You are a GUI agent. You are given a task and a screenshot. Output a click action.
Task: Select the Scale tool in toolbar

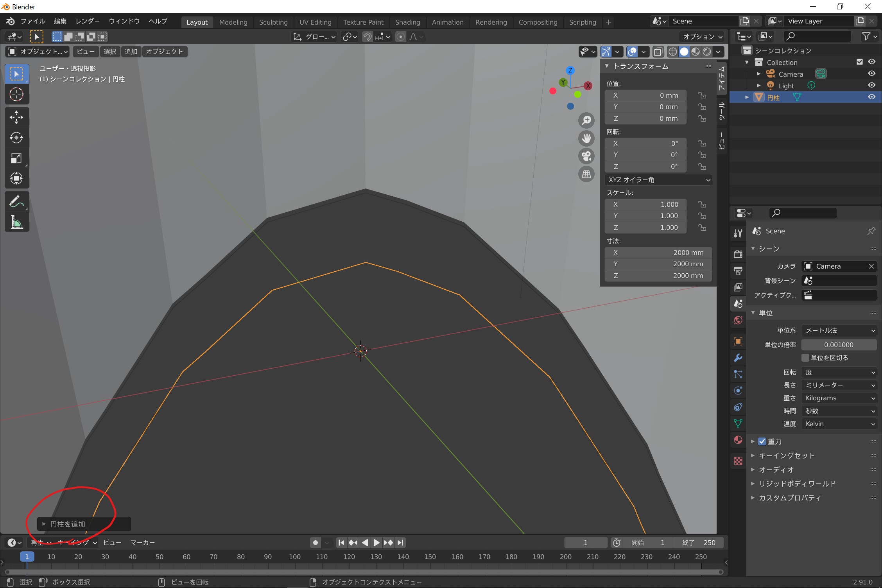[x=16, y=158]
